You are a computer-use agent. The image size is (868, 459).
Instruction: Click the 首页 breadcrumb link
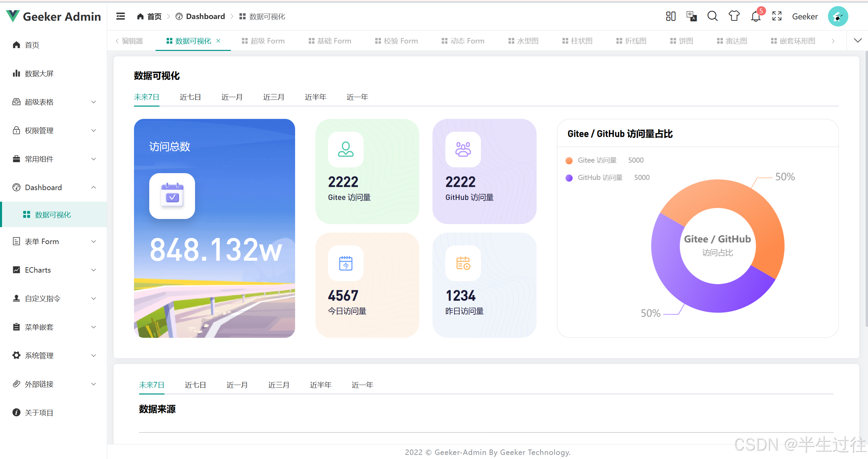(150, 17)
